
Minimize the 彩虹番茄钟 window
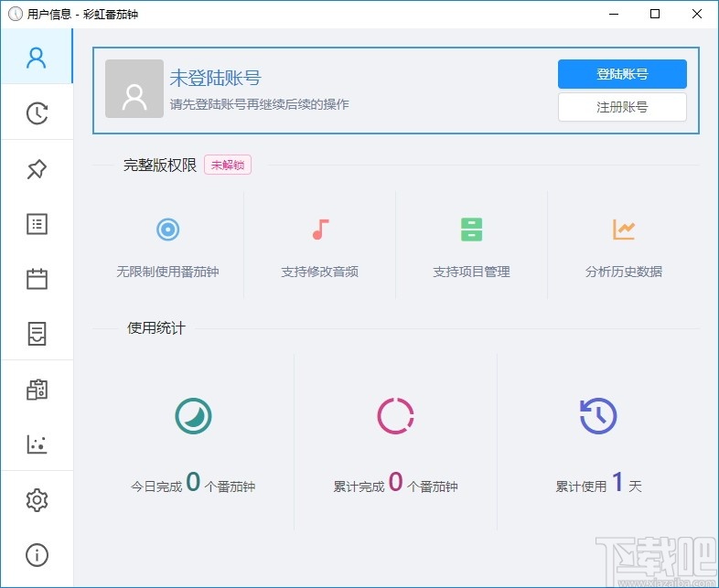[x=614, y=14]
